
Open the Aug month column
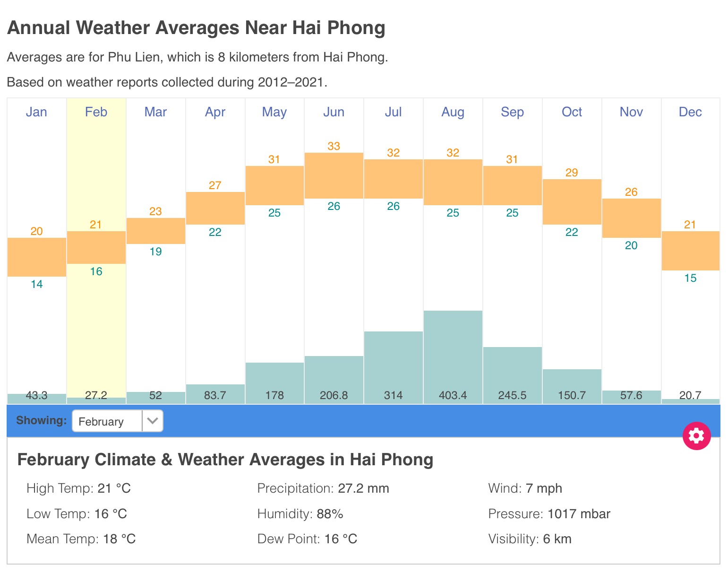coord(453,112)
